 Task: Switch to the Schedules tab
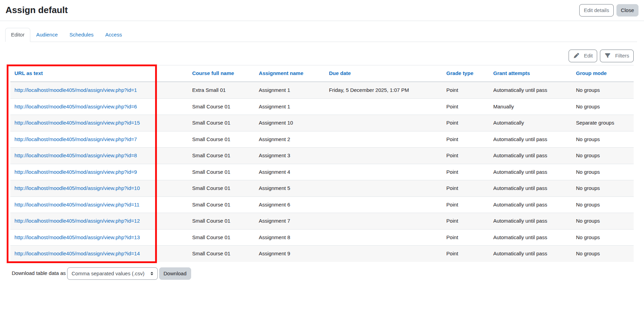click(x=81, y=35)
